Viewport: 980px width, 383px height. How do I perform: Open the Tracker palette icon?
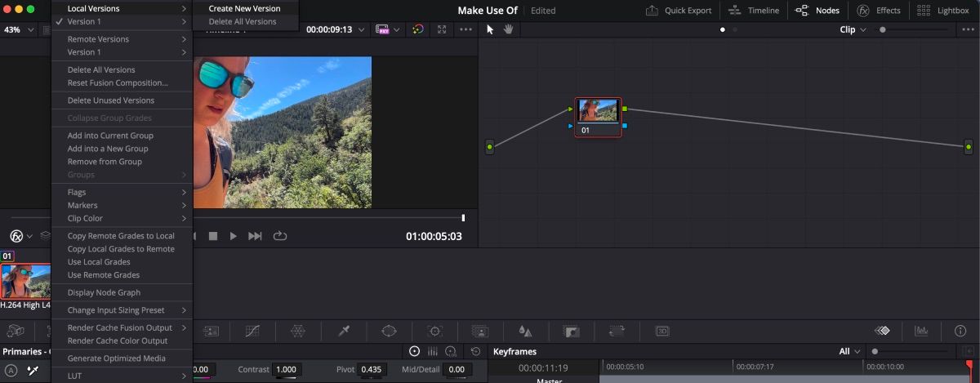[434, 331]
